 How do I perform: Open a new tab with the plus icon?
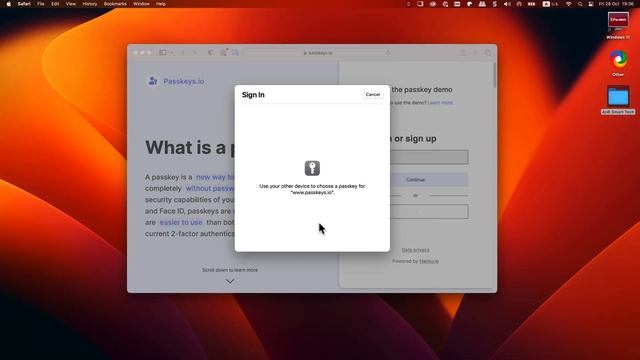tap(475, 53)
